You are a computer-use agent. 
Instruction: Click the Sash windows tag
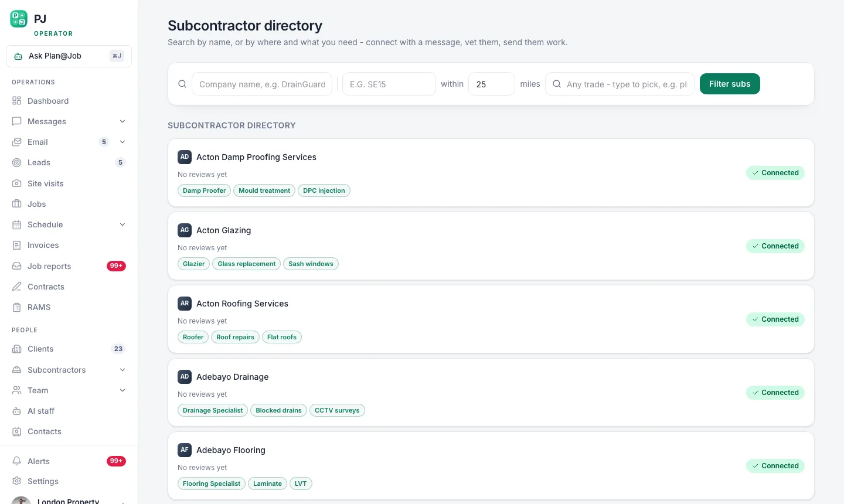(x=311, y=264)
